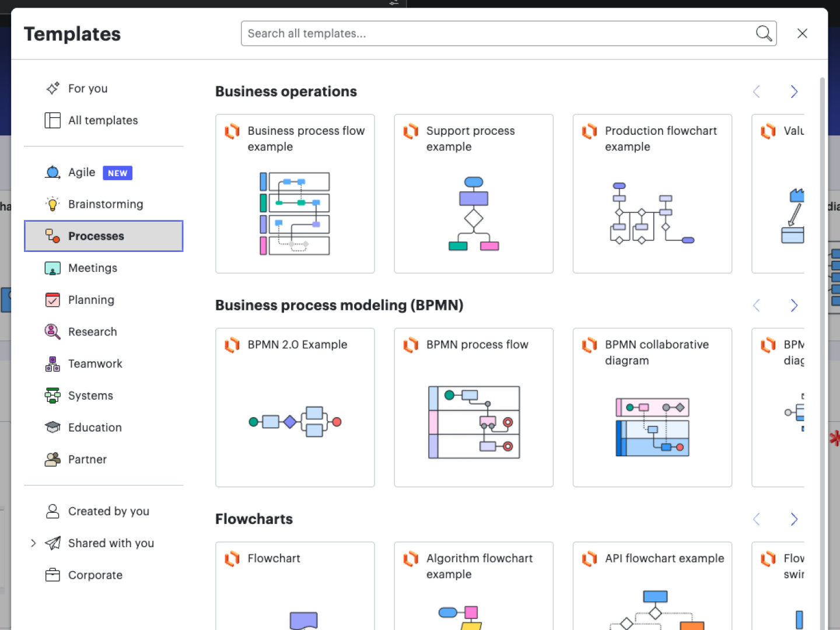Click the Planning calendar icon
Image resolution: width=840 pixels, height=630 pixels.
[x=52, y=300]
